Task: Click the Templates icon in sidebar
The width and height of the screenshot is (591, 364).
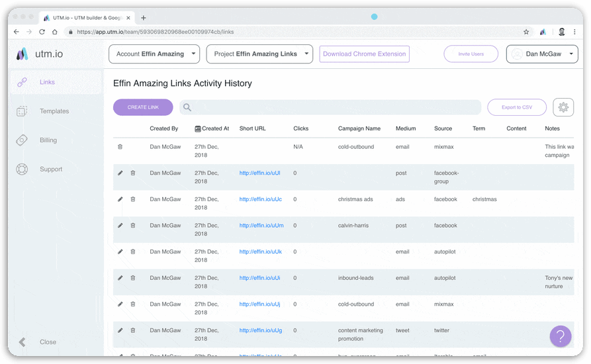Action: (x=22, y=111)
